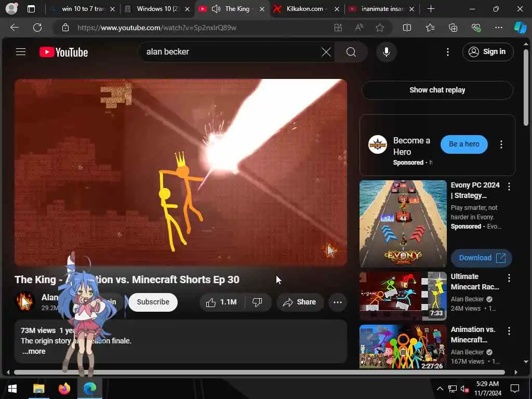
Task: Open Edge Settings and more menu
Action: click(498, 28)
